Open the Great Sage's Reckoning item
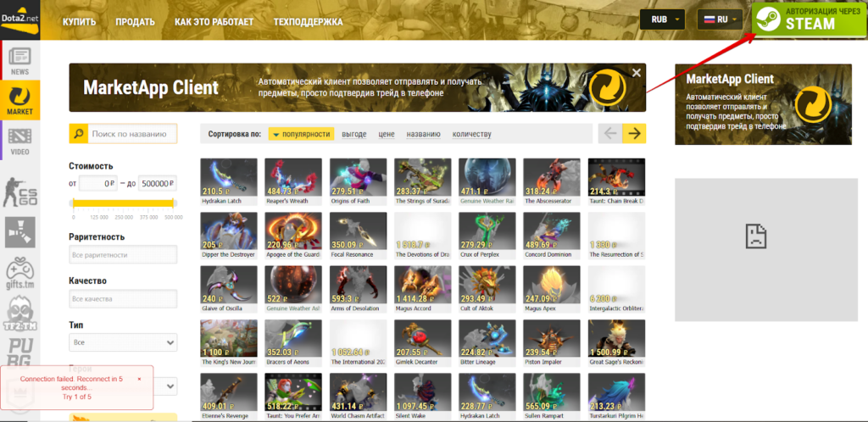 click(x=617, y=343)
